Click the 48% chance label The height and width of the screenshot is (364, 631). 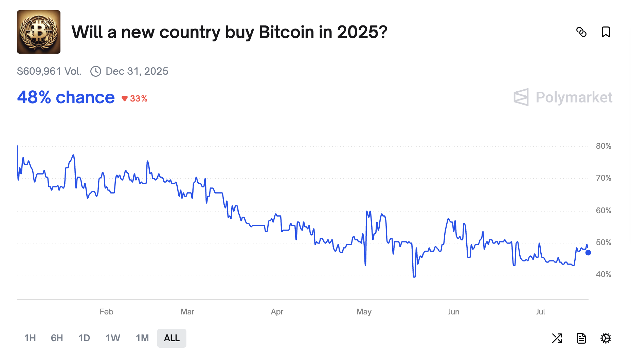pyautogui.click(x=66, y=97)
